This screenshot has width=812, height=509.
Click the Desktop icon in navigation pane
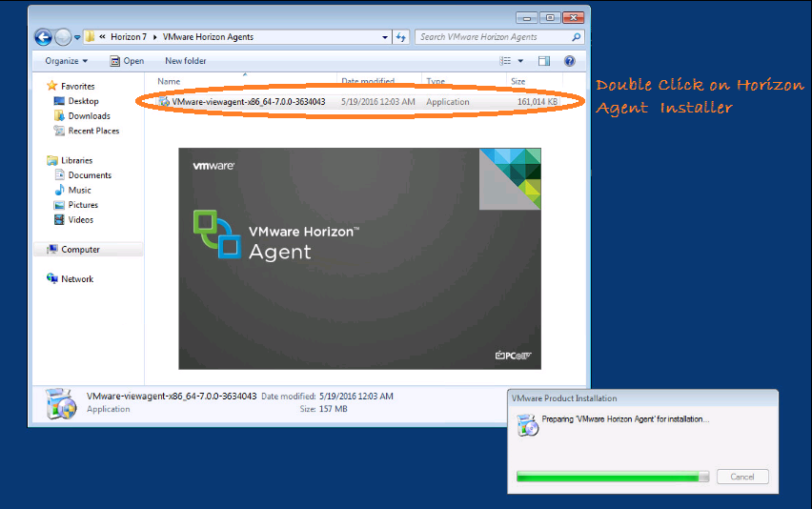coord(59,101)
